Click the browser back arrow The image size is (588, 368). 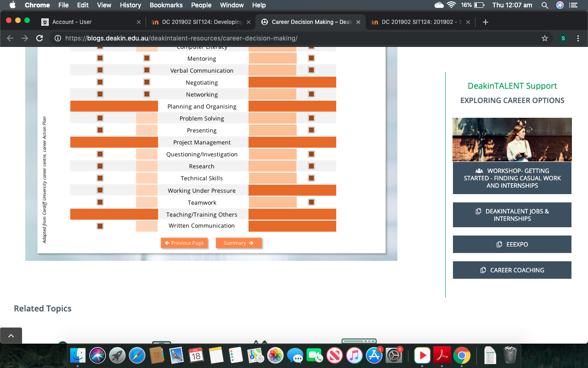[x=10, y=39]
